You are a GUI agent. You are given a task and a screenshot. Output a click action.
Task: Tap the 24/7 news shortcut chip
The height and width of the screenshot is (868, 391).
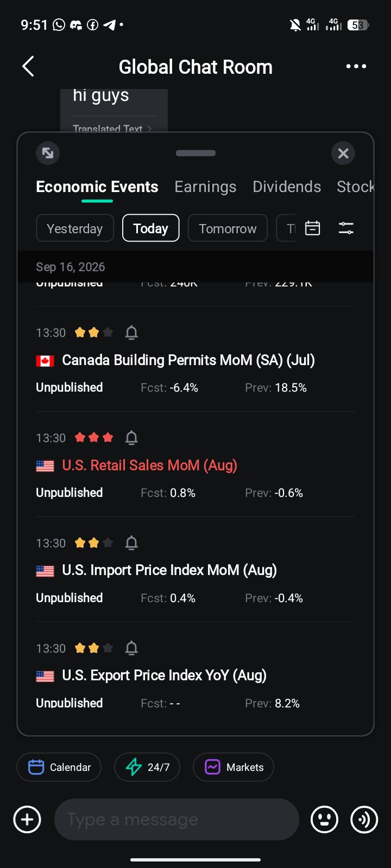147,767
